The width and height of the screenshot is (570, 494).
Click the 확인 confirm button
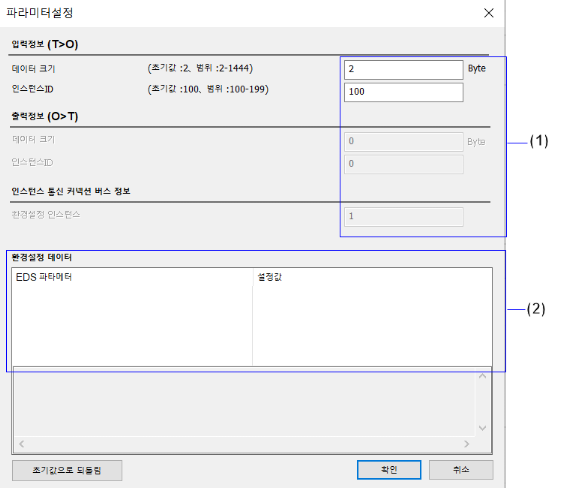389,470
